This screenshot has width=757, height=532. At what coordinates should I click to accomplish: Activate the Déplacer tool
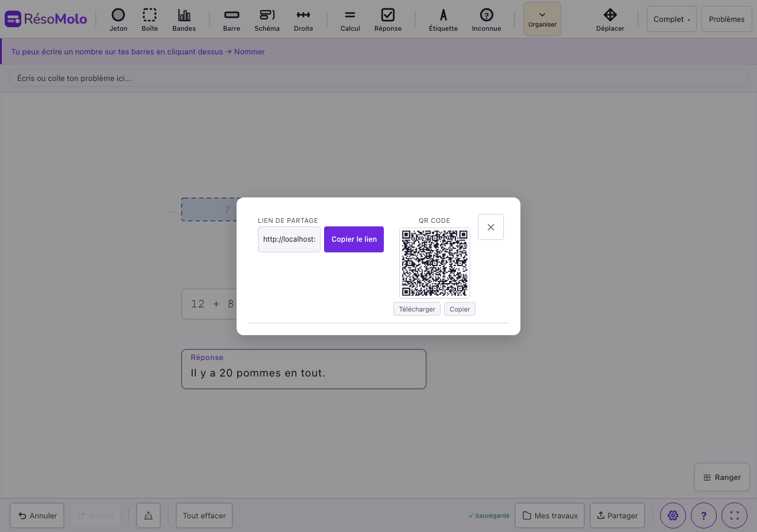610,20
